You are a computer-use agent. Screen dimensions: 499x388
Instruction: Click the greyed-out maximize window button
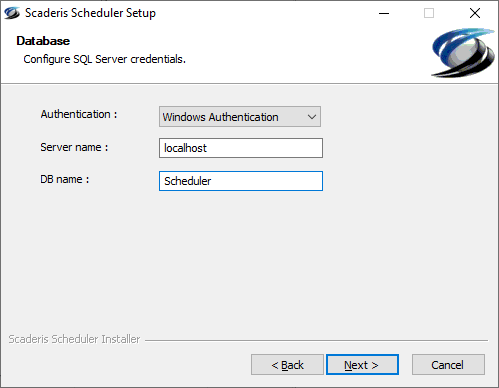pyautogui.click(x=429, y=13)
